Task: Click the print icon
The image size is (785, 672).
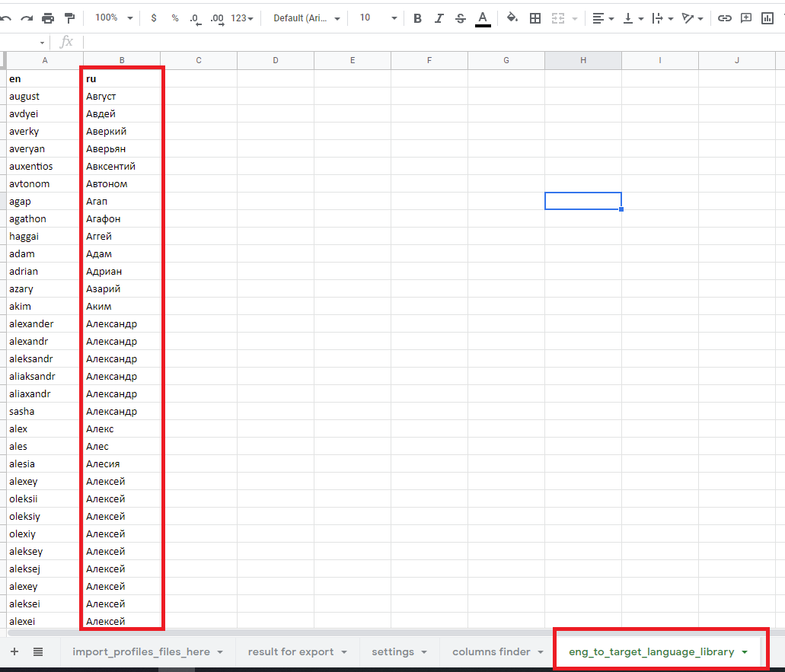Action: (48, 18)
